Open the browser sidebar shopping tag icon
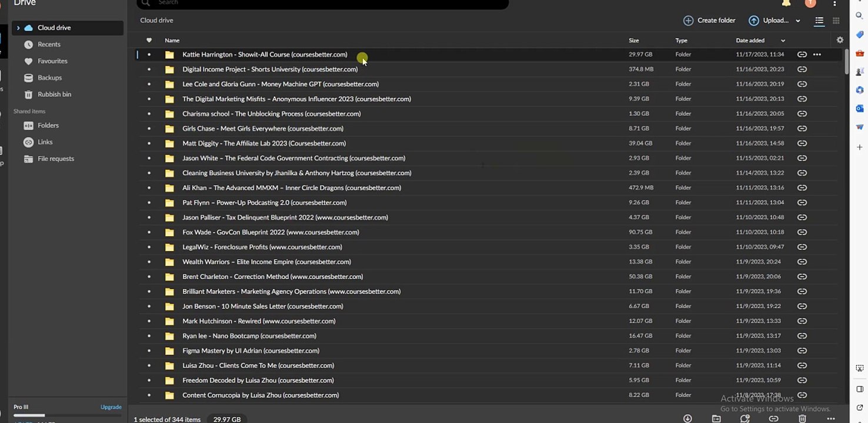Screen dimensions: 868x423 click(859, 35)
